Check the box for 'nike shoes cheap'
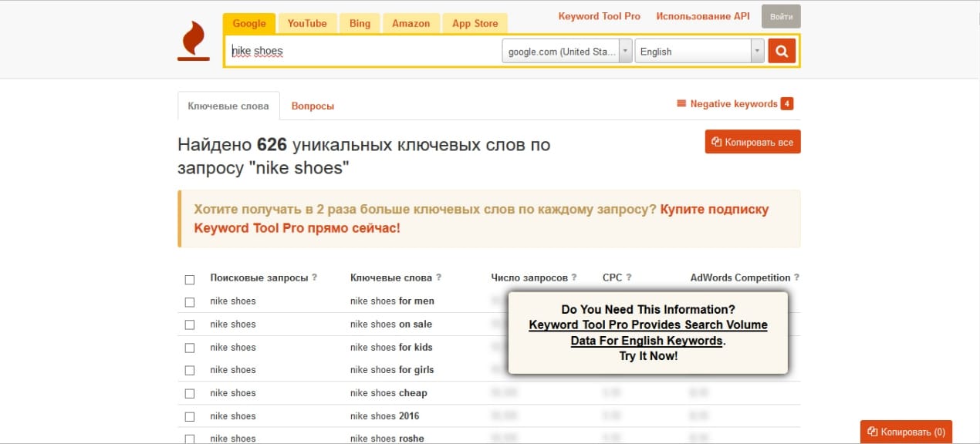Screen dimensions: 980x444 pyautogui.click(x=190, y=394)
